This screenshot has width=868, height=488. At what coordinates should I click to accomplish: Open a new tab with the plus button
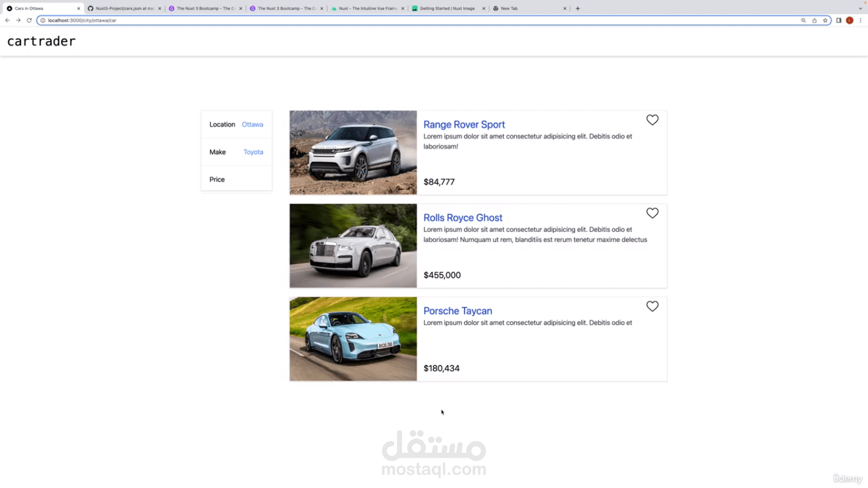pos(578,8)
